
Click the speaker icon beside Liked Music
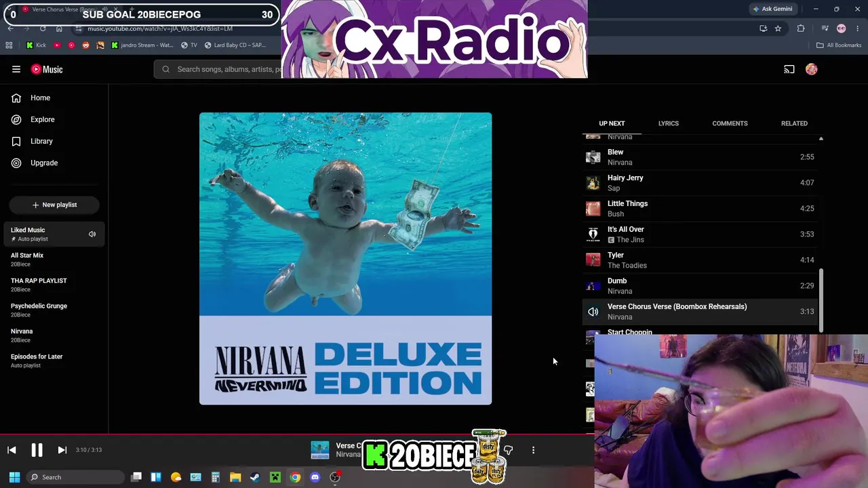[x=92, y=234]
